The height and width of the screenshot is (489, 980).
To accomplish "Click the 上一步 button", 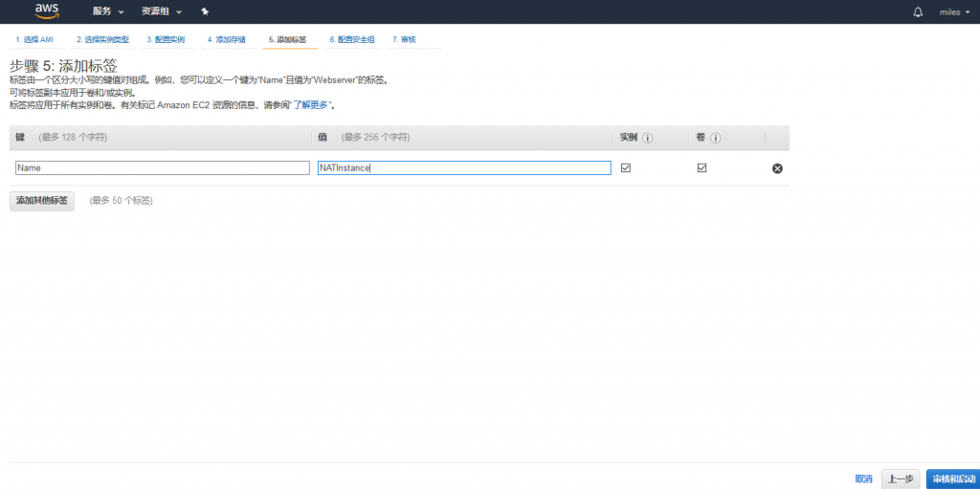I will [x=901, y=478].
